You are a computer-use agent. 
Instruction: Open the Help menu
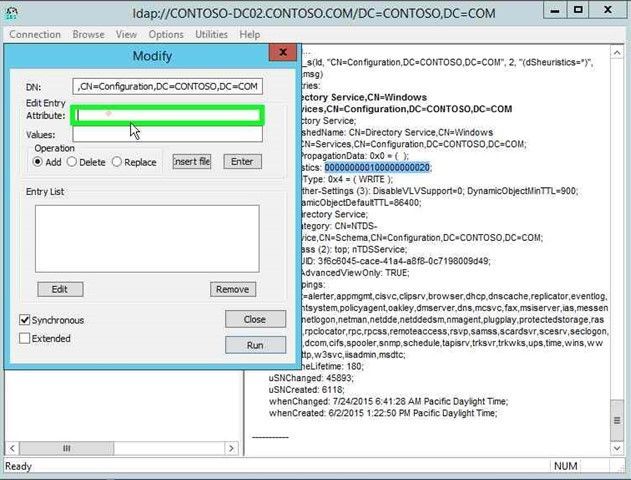[250, 35]
